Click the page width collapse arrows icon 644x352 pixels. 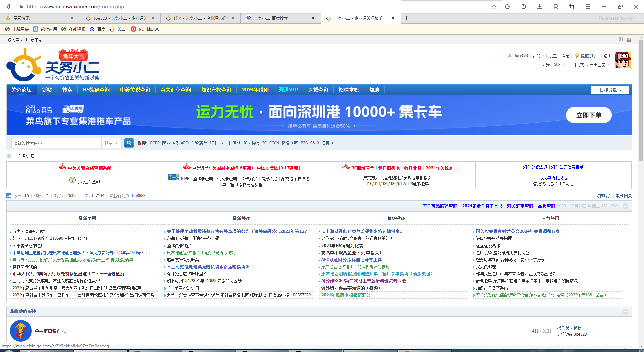tap(621, 39)
